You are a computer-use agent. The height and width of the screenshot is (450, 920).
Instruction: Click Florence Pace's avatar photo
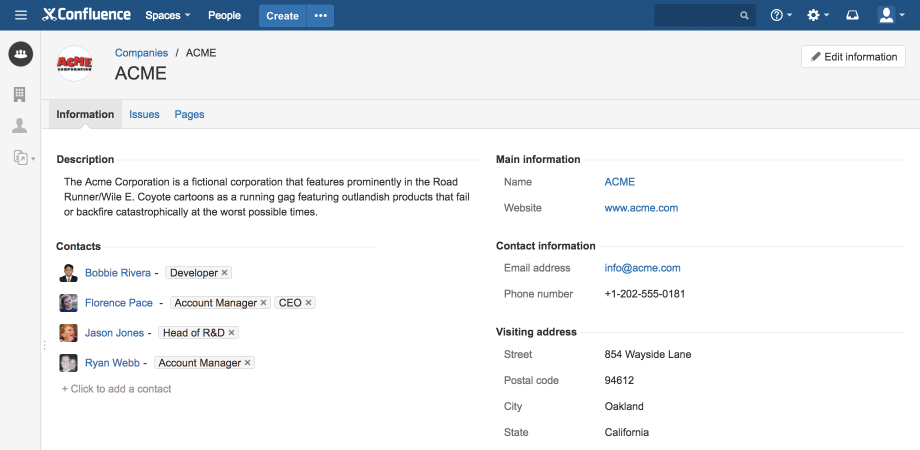click(x=69, y=303)
